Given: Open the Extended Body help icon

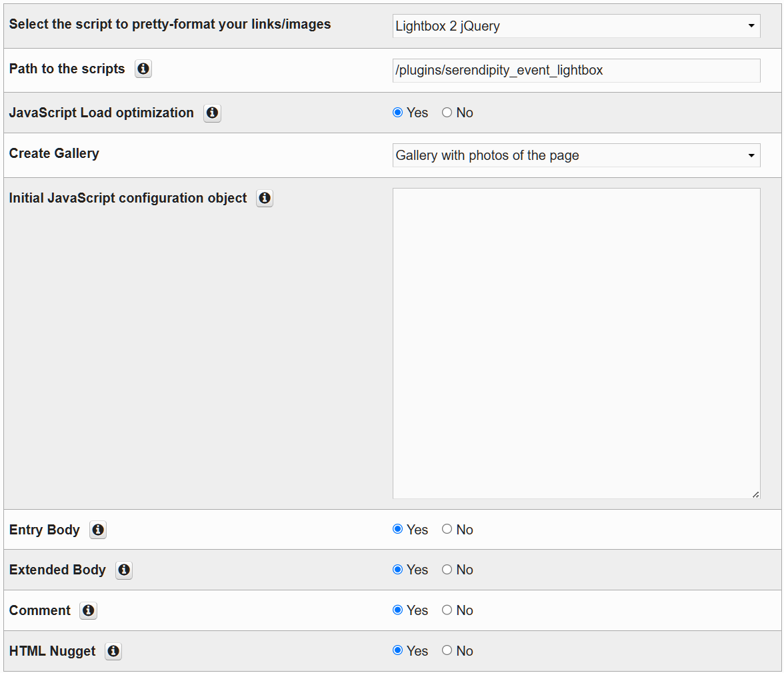Looking at the screenshot, I should 123,570.
